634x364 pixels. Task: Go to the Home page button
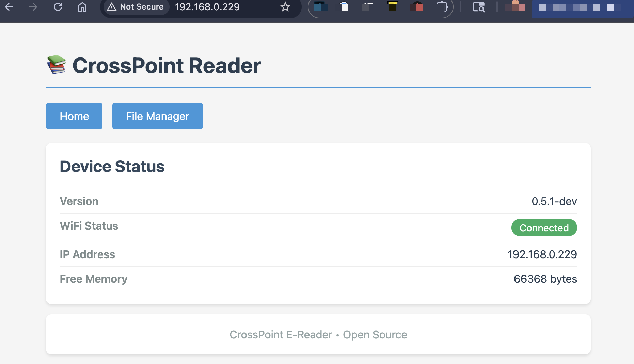pyautogui.click(x=74, y=116)
